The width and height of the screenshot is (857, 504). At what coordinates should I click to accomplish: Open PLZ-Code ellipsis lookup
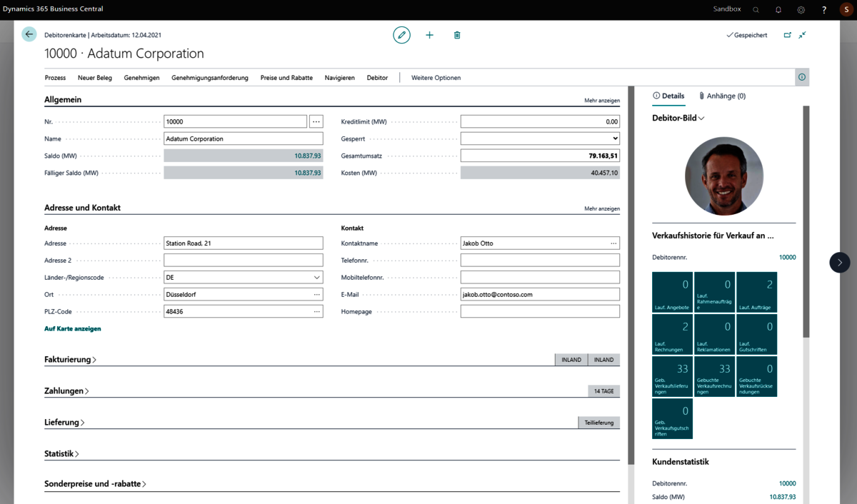317,312
